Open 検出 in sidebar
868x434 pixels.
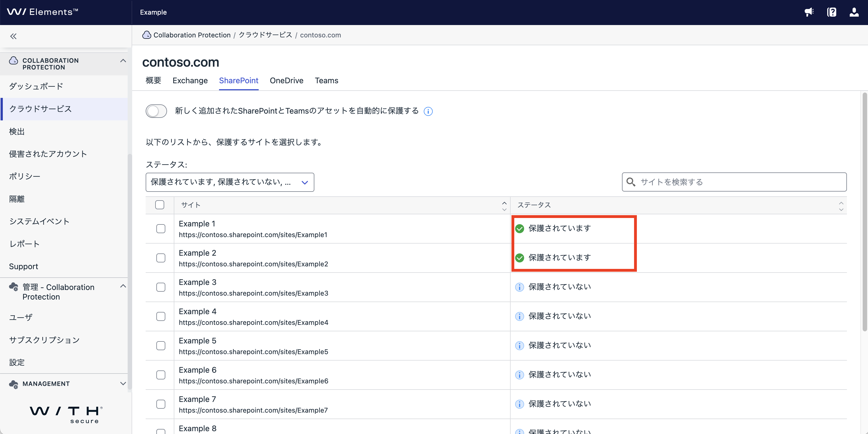[64, 131]
